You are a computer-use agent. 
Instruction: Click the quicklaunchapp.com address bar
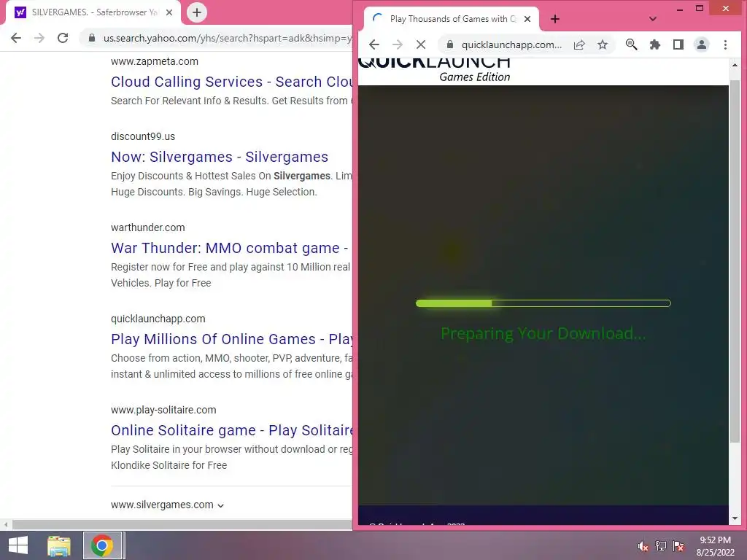(x=511, y=44)
